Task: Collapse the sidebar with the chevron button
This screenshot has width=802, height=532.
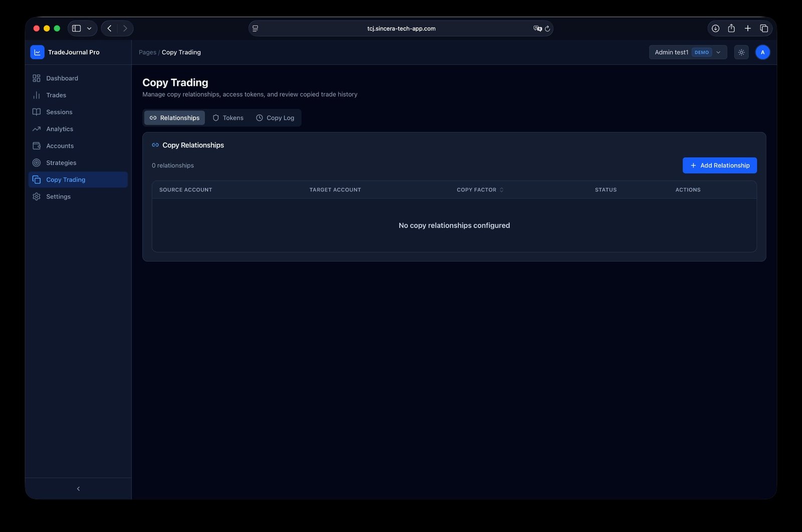Action: tap(78, 488)
